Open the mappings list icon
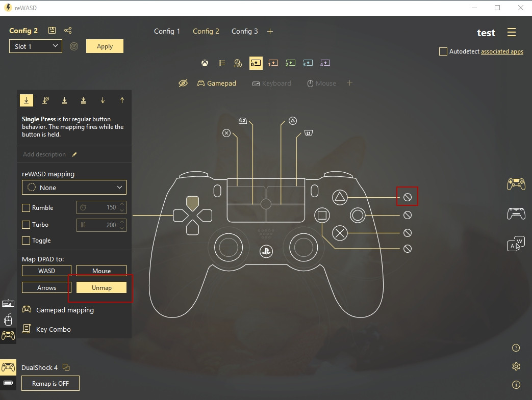Image resolution: width=532 pixels, height=400 pixels. (x=222, y=63)
